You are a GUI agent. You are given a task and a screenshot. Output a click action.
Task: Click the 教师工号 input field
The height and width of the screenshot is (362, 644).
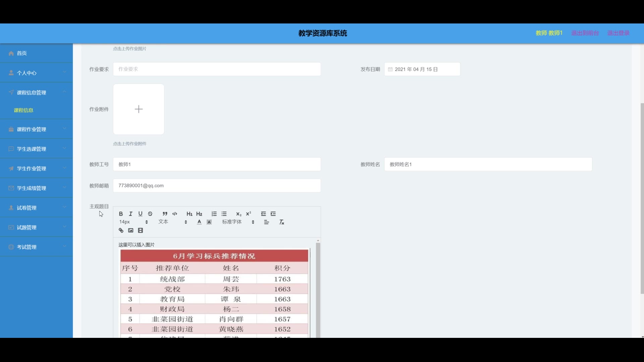(217, 164)
